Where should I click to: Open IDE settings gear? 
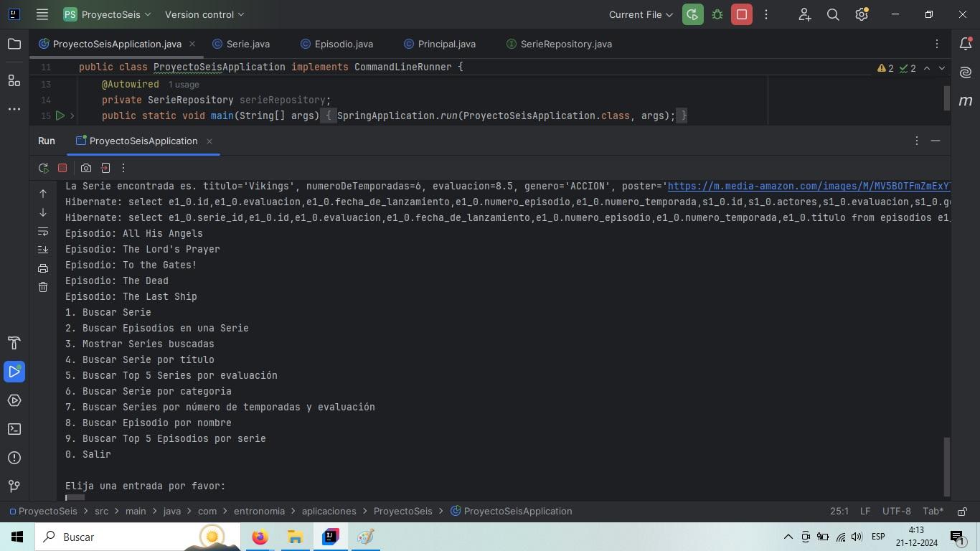click(862, 14)
